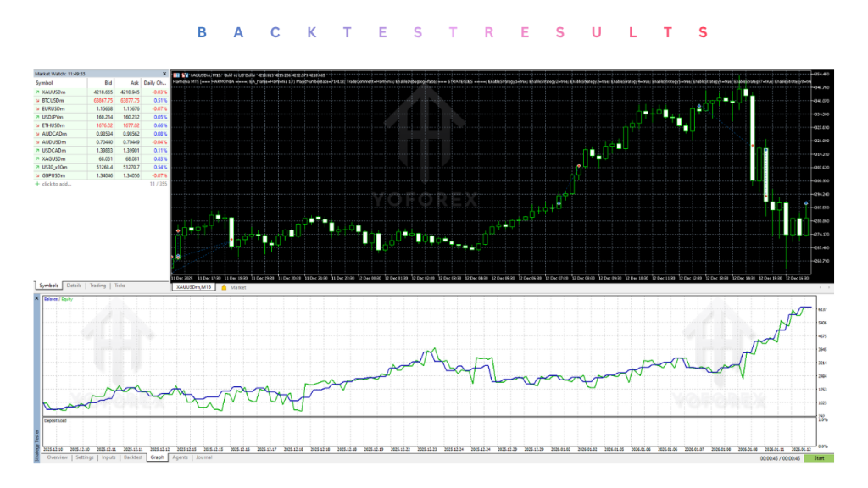Select the Graph tab in Strategy Tester
The height and width of the screenshot is (488, 868).
(157, 458)
